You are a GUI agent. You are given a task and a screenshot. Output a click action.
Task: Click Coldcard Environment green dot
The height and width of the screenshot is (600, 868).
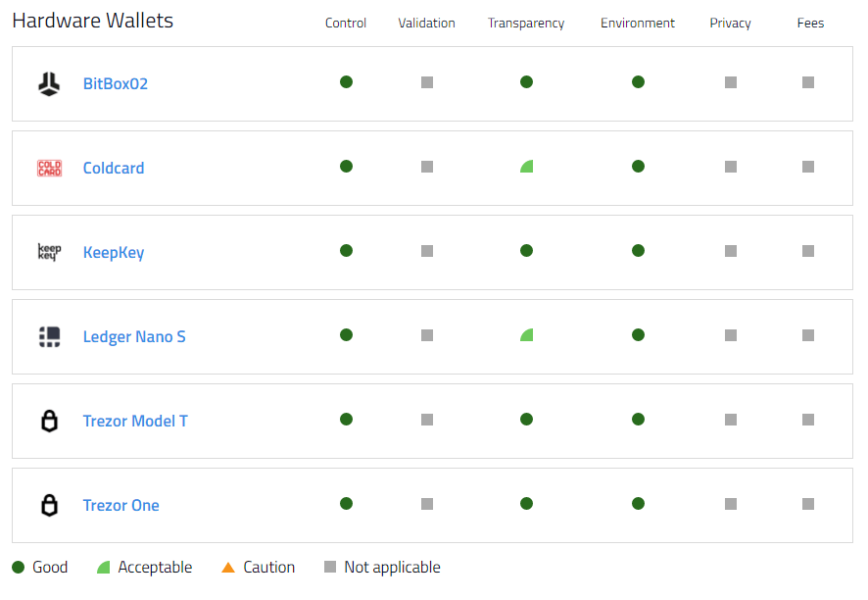click(639, 167)
